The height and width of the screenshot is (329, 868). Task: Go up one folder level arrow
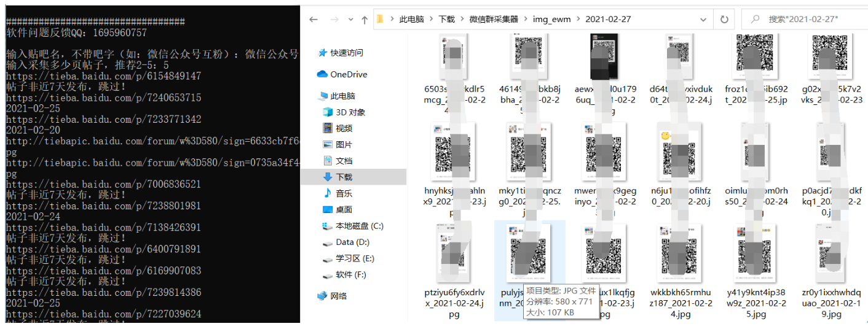click(365, 19)
